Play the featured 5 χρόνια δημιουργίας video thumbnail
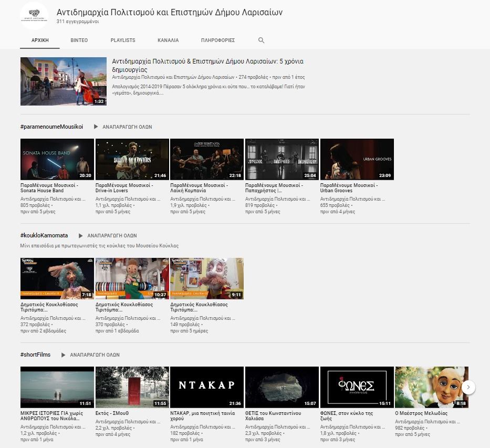Viewport: 490px width, 448px height. (64, 81)
